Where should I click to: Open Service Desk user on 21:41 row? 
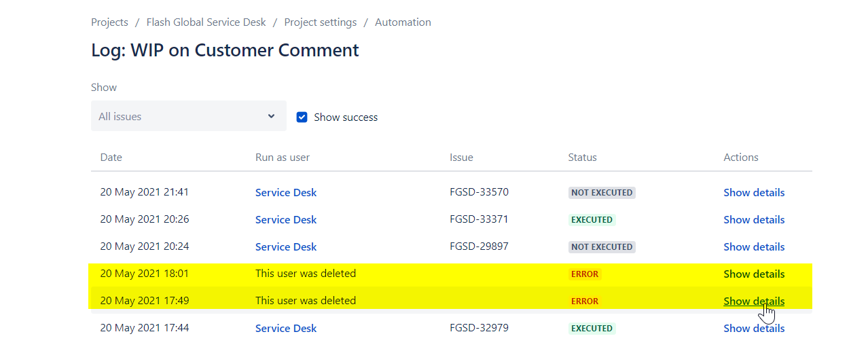point(286,192)
